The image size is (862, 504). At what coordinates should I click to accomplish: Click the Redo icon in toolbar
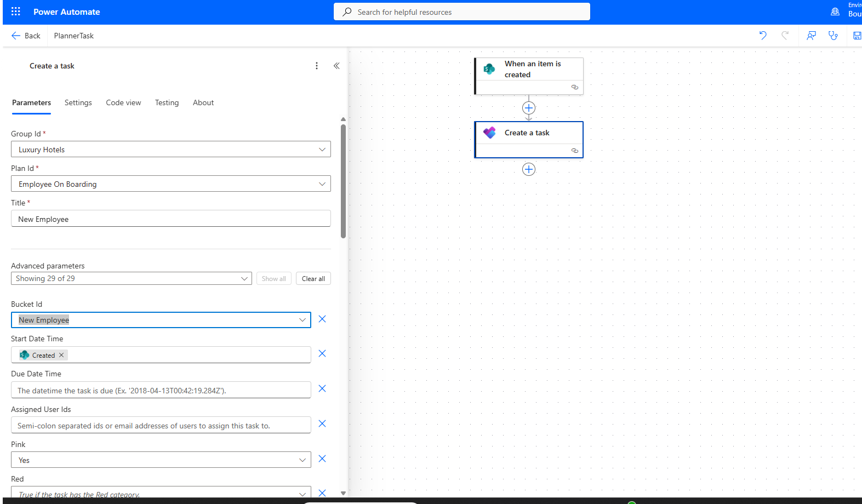point(785,36)
